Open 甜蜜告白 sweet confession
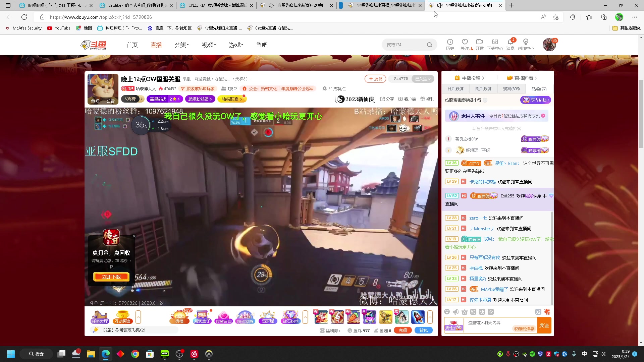This screenshot has height=362, width=644. pos(224,317)
